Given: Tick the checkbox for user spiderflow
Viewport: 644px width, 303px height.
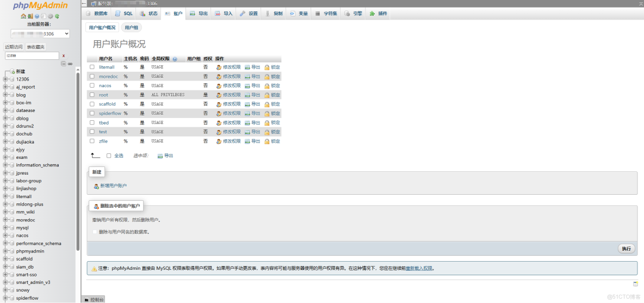Looking at the screenshot, I should pos(92,113).
